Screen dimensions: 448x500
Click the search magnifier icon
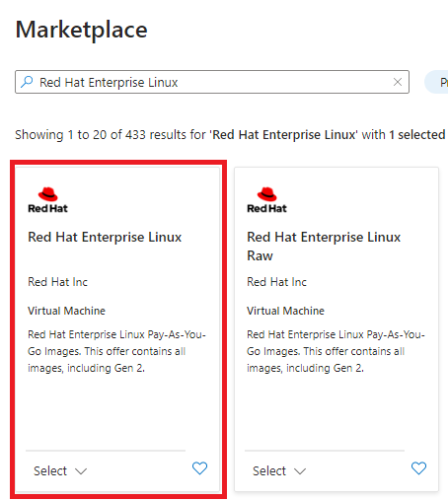(27, 82)
